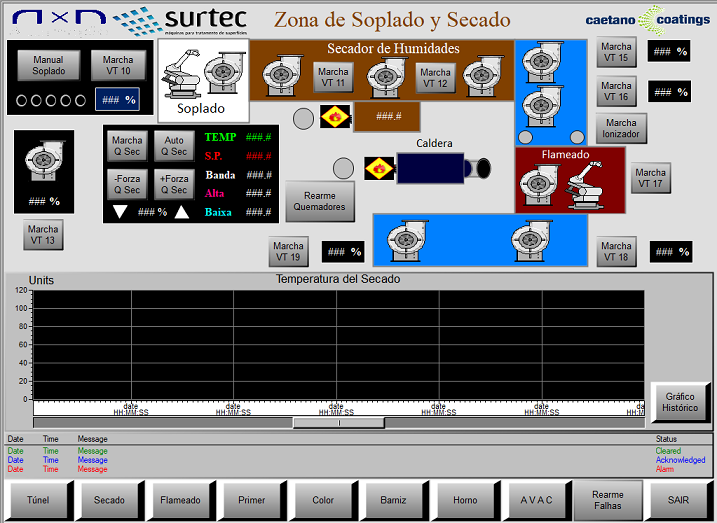Screen dimensions: 717x523
Task: Toggle Manual Soplado mode
Action: [48, 65]
